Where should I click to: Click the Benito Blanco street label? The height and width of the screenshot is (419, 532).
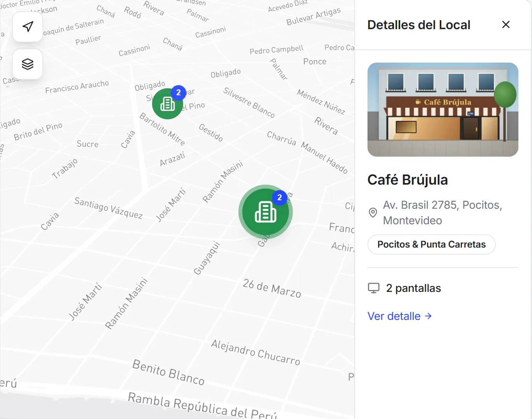168,372
